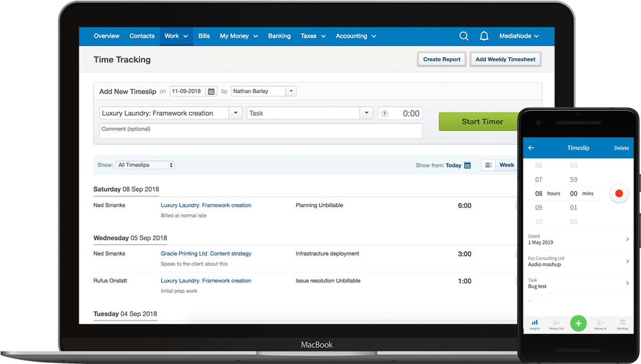Click the 1:00 duration for Issue resolution
The width and height of the screenshot is (641, 364).
464,281
